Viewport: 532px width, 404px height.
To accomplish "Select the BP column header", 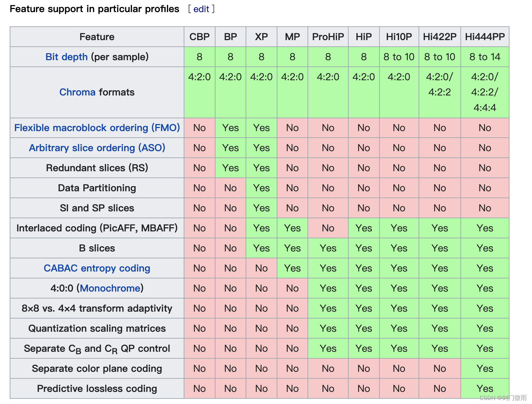I will click(x=230, y=37).
